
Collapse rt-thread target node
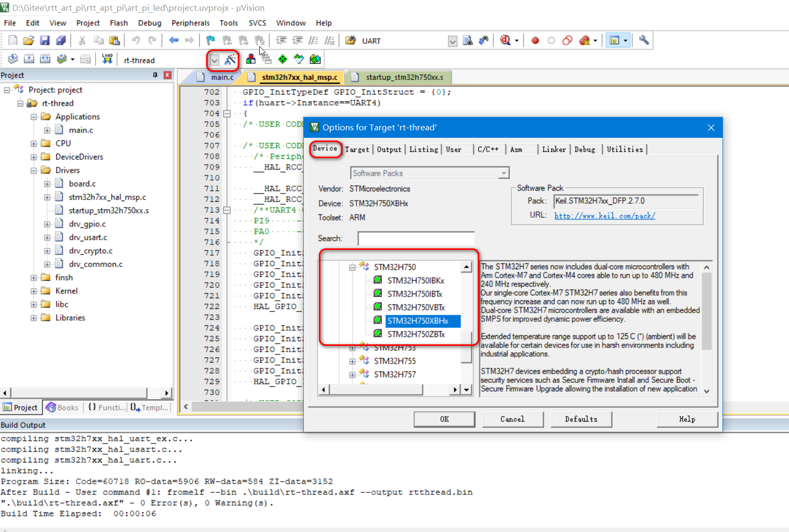pos(20,104)
